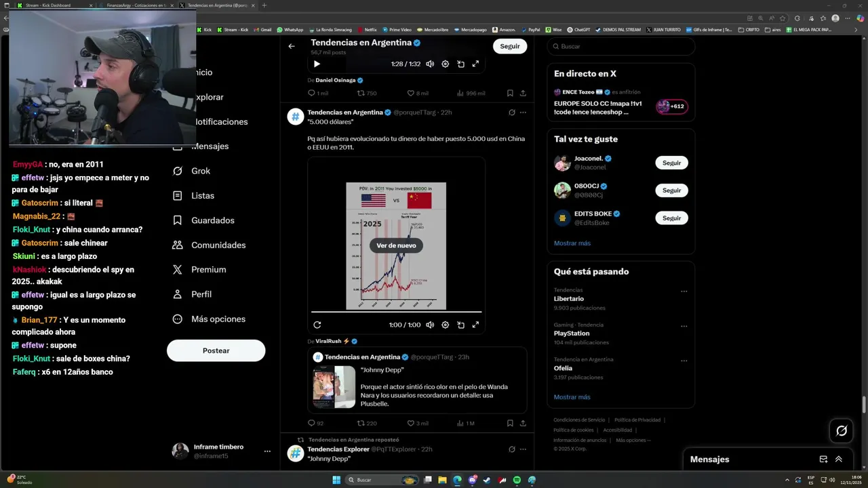868x488 pixels.
Task: Repost the post with 220 reposts
Action: coord(367,423)
